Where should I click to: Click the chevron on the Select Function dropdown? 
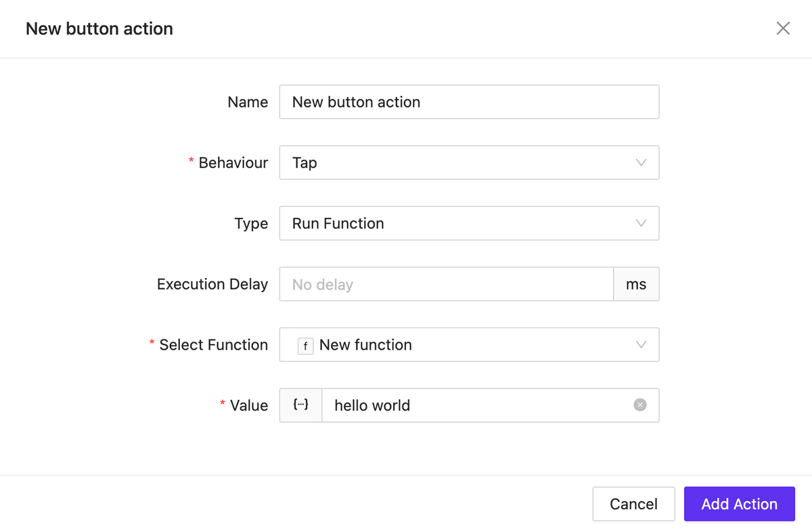641,345
